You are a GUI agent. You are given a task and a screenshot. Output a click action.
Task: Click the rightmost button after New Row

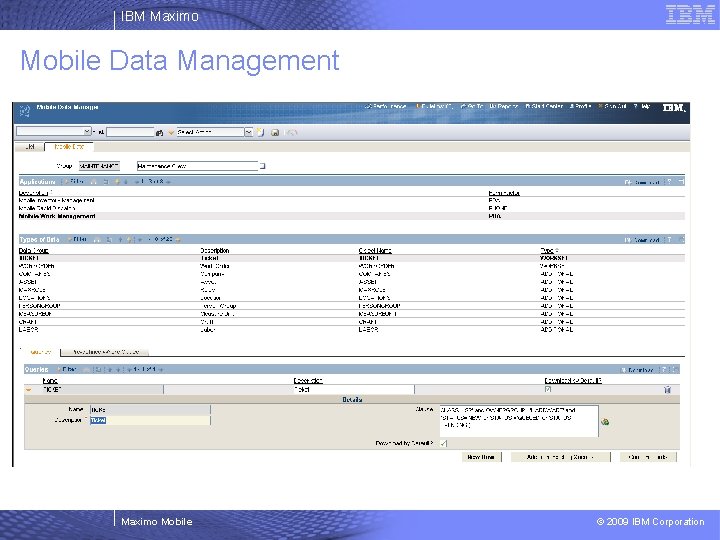648,457
